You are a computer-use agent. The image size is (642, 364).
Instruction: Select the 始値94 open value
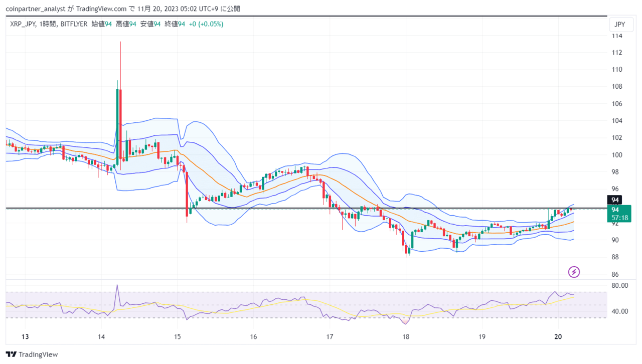click(x=102, y=24)
